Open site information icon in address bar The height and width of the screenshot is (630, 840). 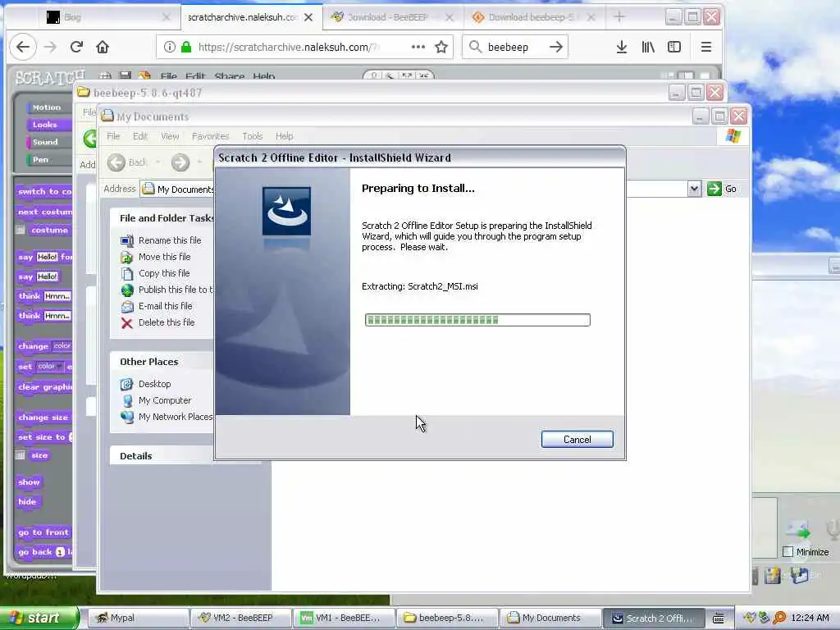click(x=169, y=47)
